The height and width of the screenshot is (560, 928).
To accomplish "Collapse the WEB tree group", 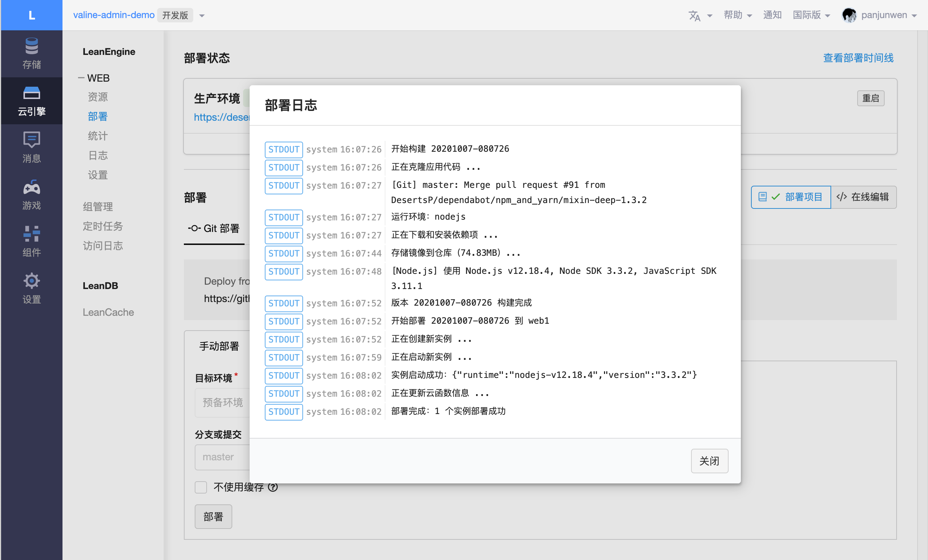I will pyautogui.click(x=81, y=78).
